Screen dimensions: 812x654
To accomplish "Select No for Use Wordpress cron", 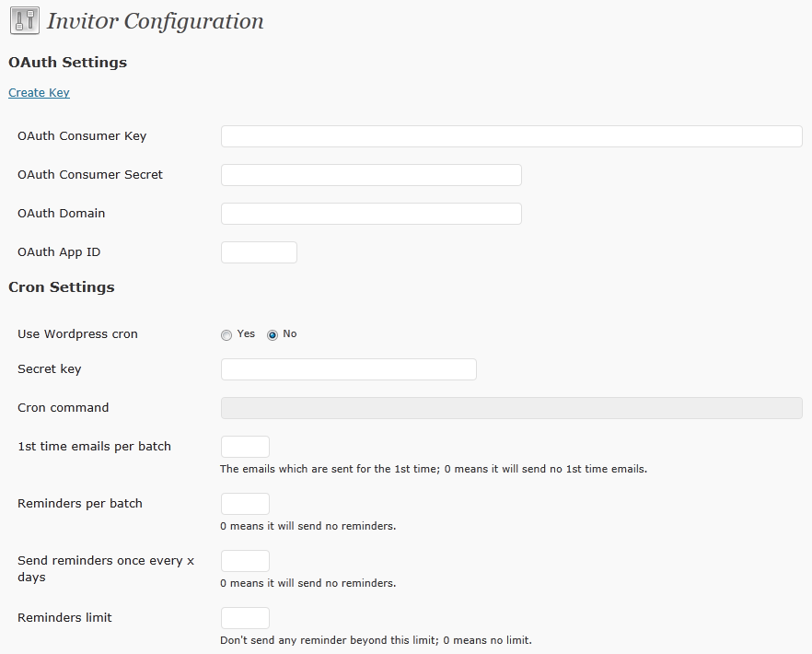I will click(x=273, y=335).
